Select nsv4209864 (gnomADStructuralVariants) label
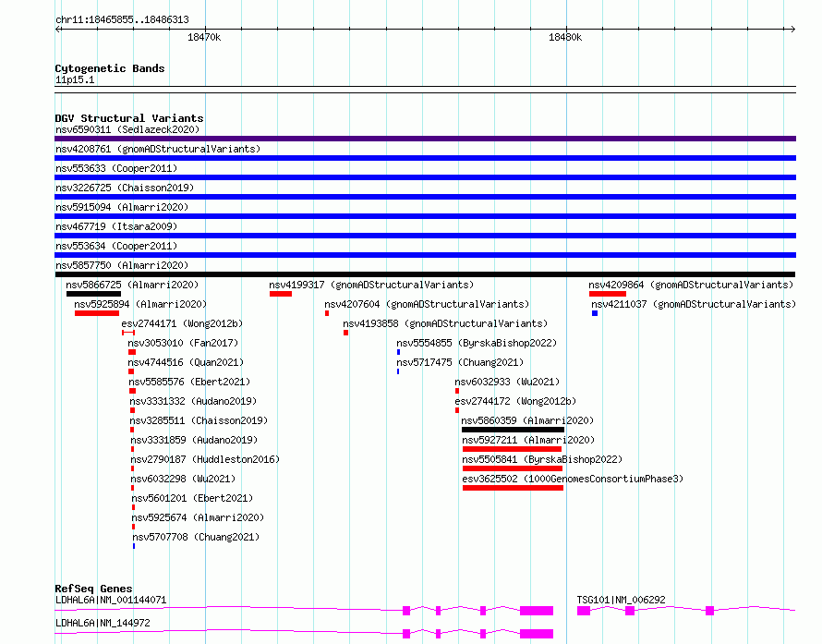Viewport: 822px width, 644px height. 691,285
